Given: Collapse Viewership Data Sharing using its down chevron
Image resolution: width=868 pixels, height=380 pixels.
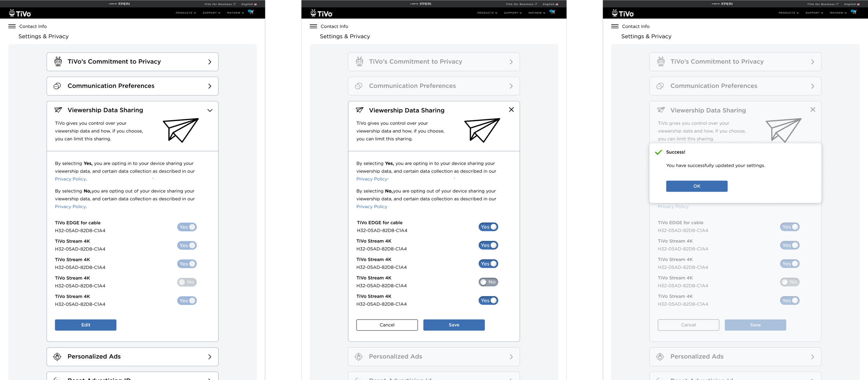Looking at the screenshot, I should (210, 110).
